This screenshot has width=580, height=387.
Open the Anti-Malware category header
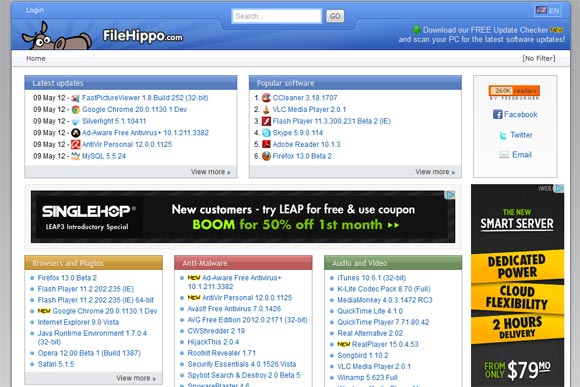(x=243, y=263)
